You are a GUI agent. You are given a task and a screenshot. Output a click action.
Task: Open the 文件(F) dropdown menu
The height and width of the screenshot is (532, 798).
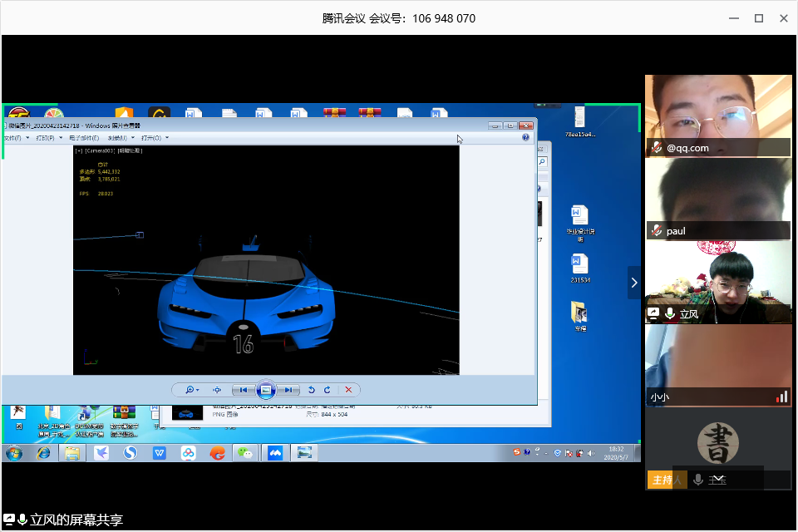pyautogui.click(x=14, y=137)
